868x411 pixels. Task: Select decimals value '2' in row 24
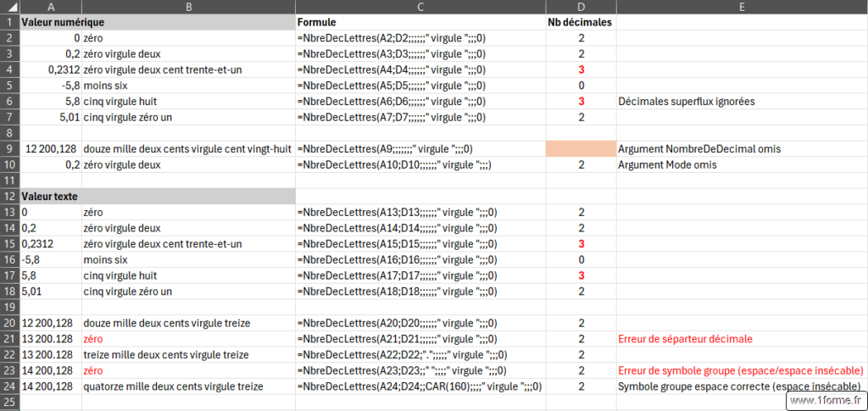coord(581,386)
